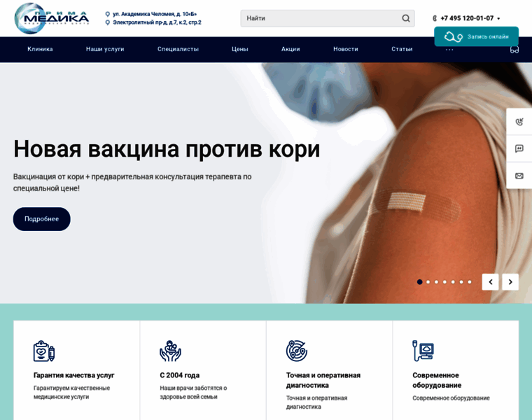Viewport: 532px width, 420px height.
Task: Expand the three-dots more menu in navbar
Action: (x=449, y=50)
